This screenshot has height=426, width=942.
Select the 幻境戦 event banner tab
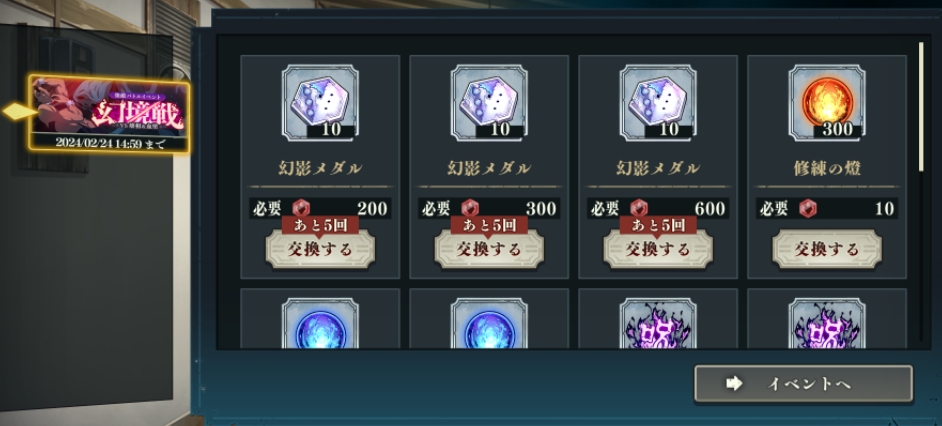coord(111,113)
